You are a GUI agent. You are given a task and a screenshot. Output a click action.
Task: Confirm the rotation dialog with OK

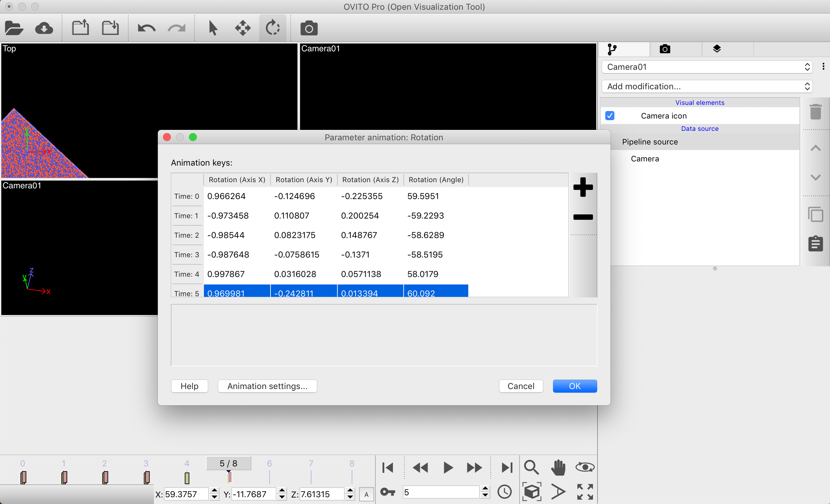coord(575,386)
